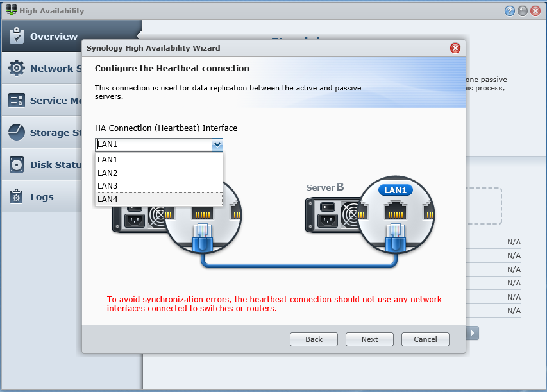Open the Logs sidebar item
Screen dimensions: 547x392
coord(42,196)
